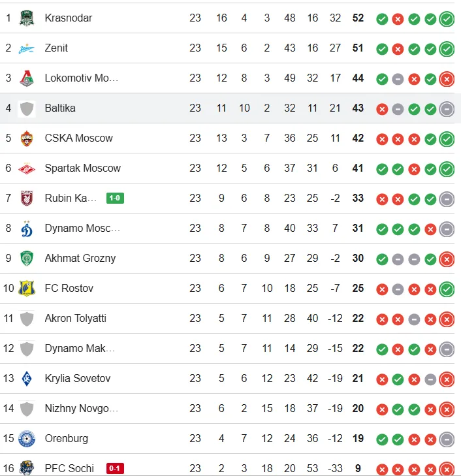Click the Spartak Moscow logo
461x476 pixels.
(x=27, y=168)
